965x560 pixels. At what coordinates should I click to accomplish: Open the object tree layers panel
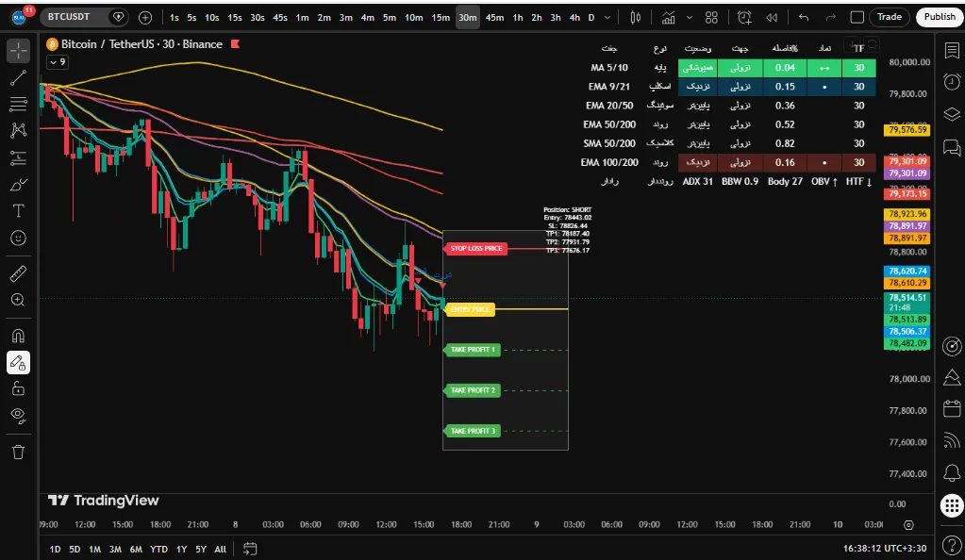coord(952,114)
